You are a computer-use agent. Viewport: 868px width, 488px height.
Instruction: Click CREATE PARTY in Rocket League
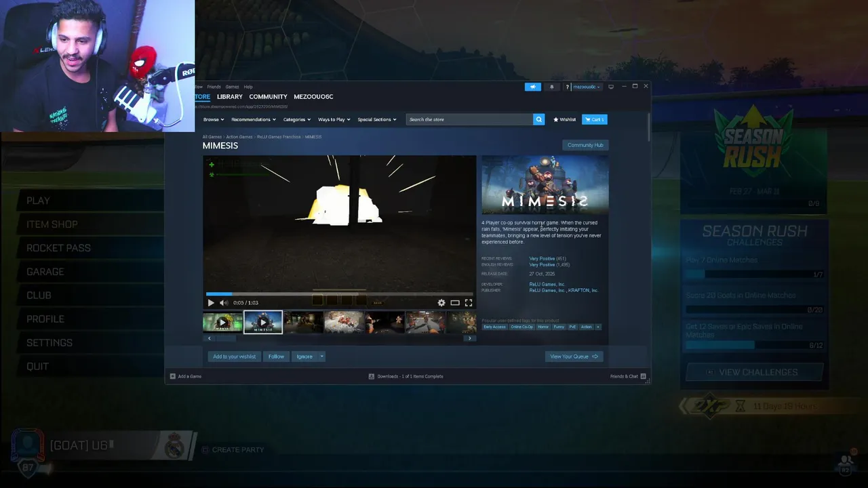click(231, 450)
